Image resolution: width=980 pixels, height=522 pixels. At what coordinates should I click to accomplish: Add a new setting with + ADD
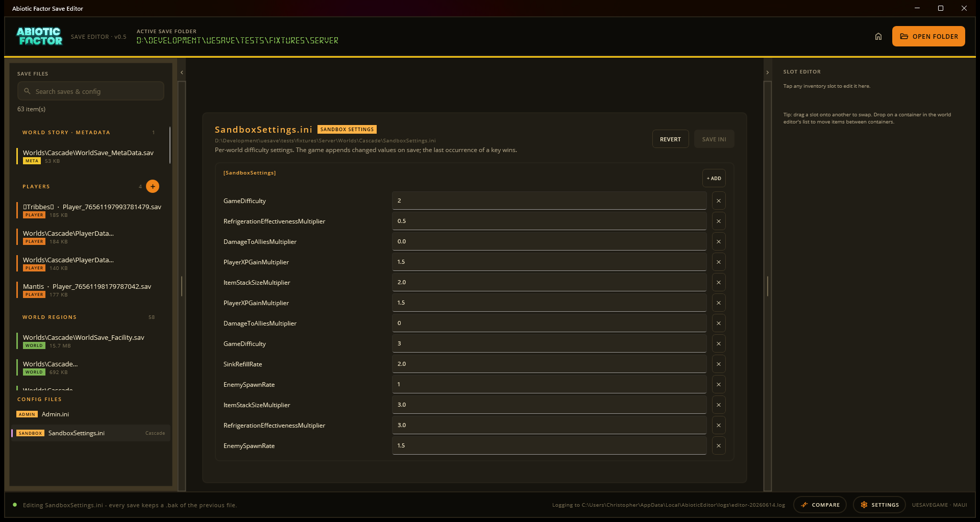click(x=714, y=178)
